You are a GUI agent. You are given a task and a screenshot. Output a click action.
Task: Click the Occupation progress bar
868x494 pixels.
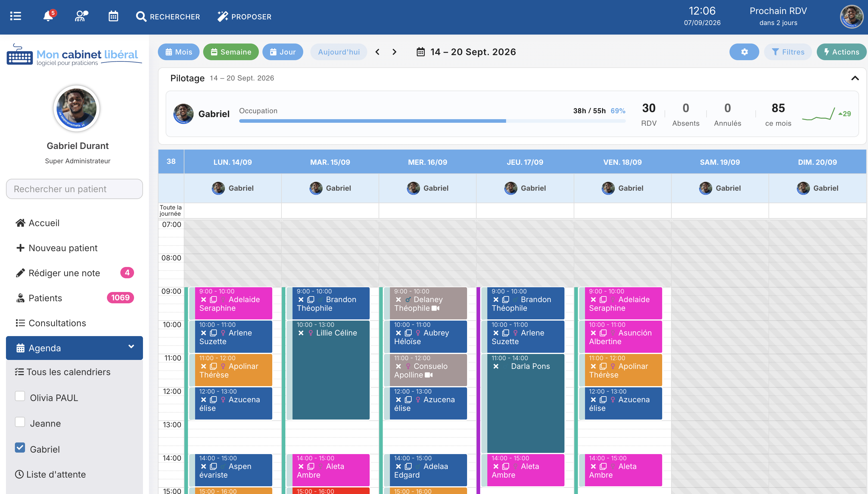432,121
